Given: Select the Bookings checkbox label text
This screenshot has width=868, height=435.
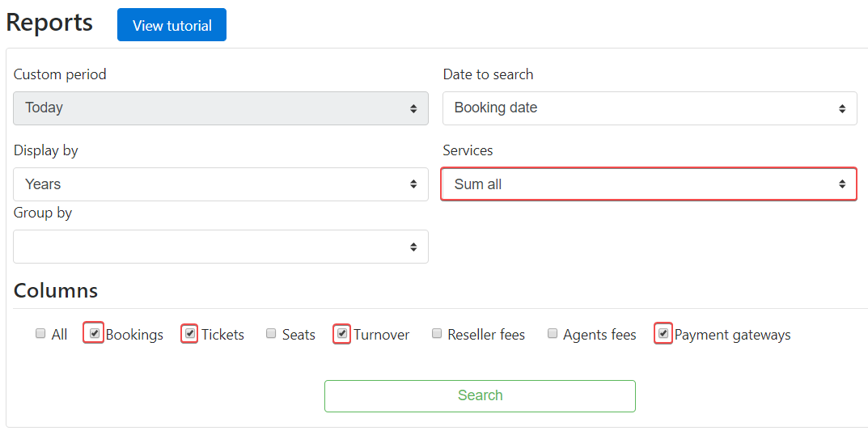Looking at the screenshot, I should (134, 335).
